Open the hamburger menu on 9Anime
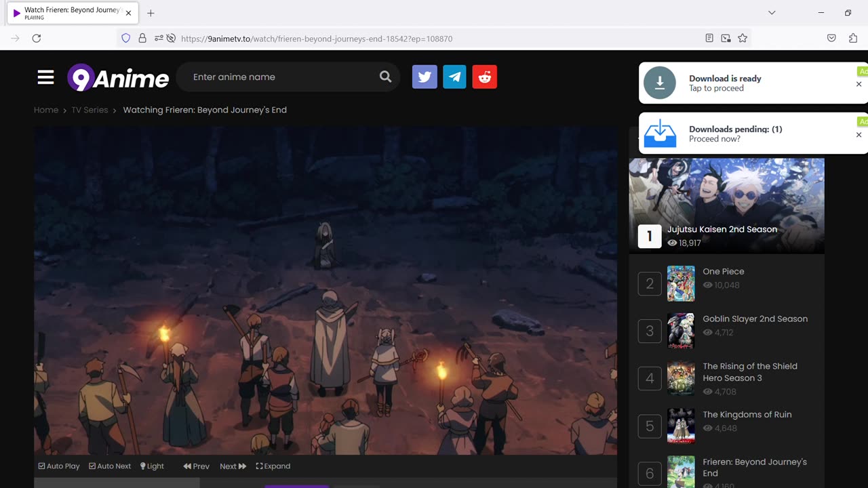The image size is (868, 488). coord(45,77)
